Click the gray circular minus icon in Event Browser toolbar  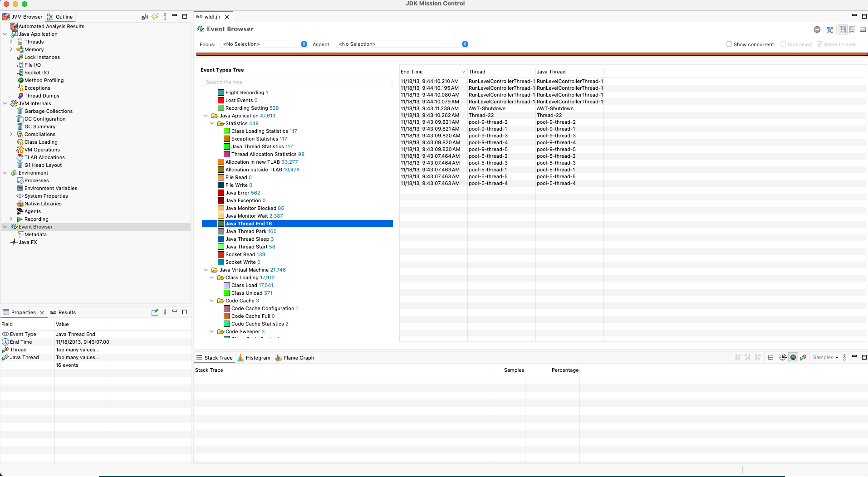coord(817,29)
